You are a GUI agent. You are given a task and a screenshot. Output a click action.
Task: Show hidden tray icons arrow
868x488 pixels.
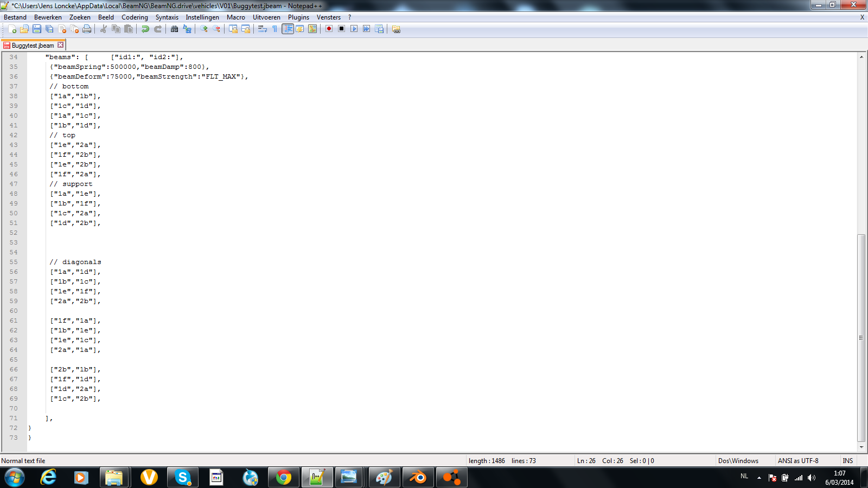tap(759, 478)
